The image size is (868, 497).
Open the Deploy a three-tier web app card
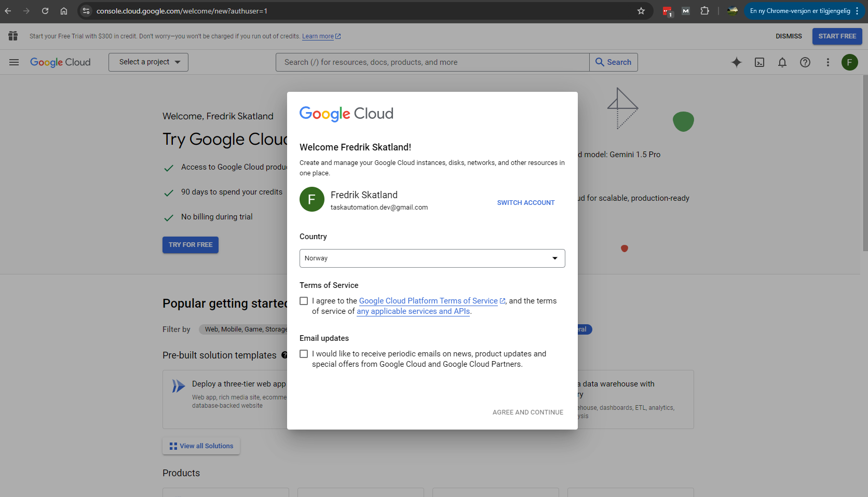click(225, 399)
